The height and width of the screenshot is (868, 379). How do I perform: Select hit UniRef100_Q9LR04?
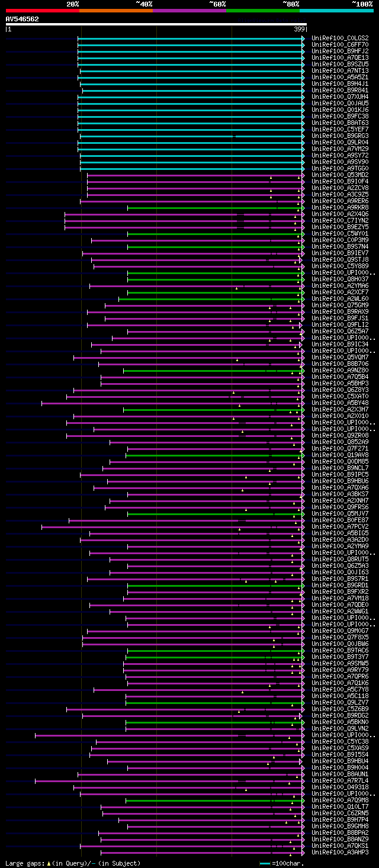(x=339, y=143)
